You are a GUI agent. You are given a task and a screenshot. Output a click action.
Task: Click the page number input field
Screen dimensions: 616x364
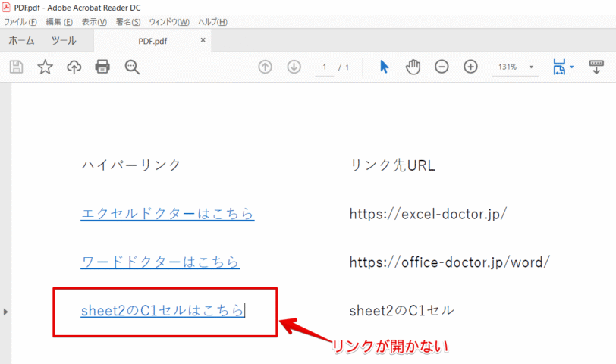point(325,67)
